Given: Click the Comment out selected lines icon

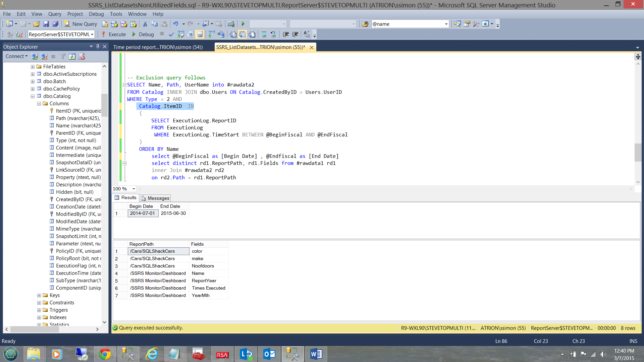Looking at the screenshot, I should [264, 34].
